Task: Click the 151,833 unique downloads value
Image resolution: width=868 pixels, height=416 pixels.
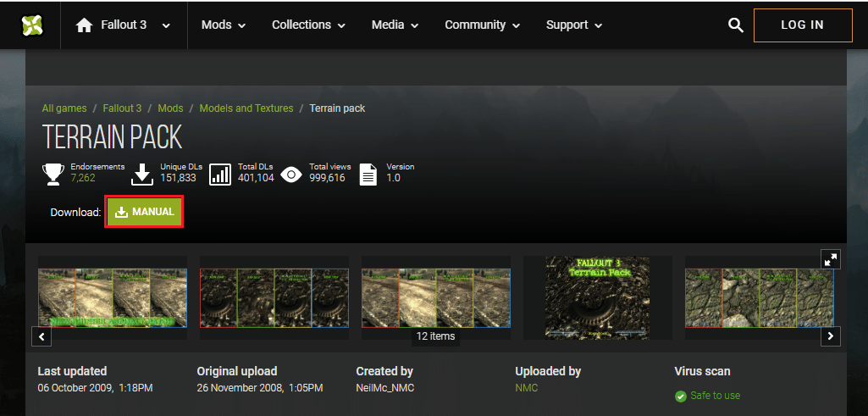Action: coord(178,178)
